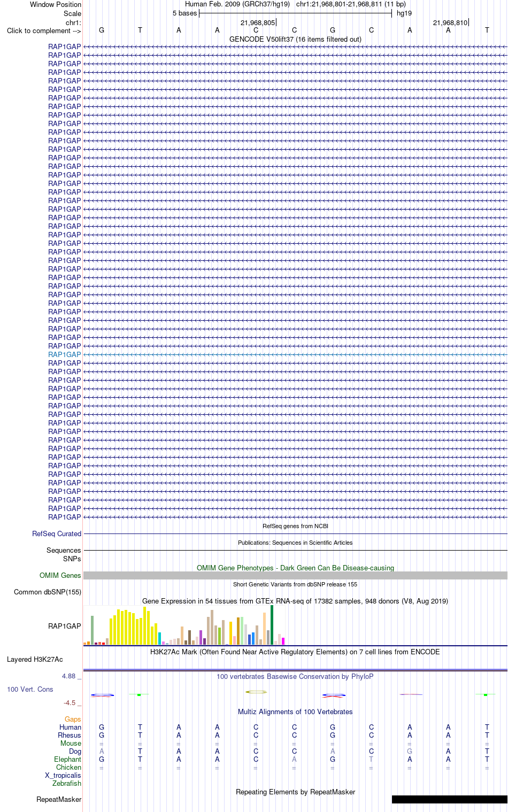Image resolution: width=508 pixels, height=812 pixels.
Task: Click the 'Elephant' alignment row label
Action: [x=68, y=759]
